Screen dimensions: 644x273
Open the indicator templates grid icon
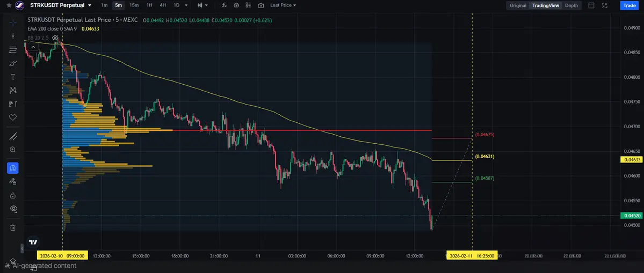tap(249, 5)
